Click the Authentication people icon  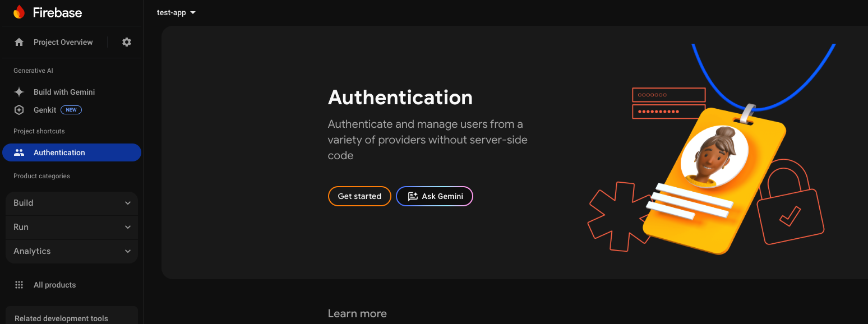click(x=19, y=152)
